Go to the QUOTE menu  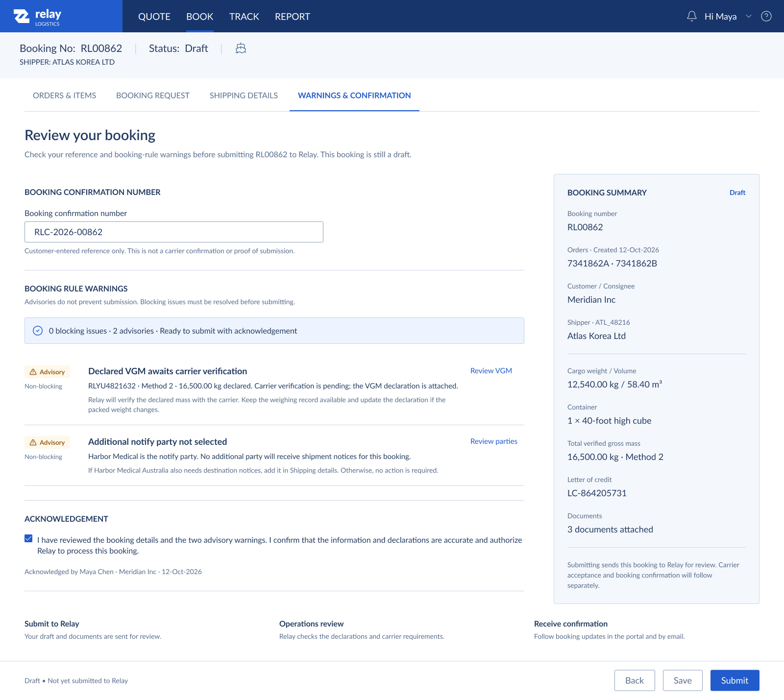pyautogui.click(x=154, y=16)
